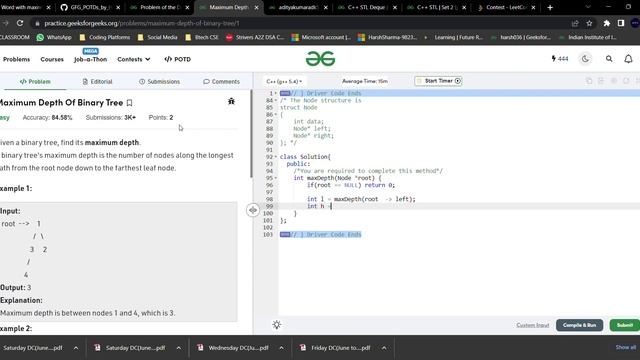Bookmark the Maximum Depth Of Binary Tree problem
Viewport: 640px width, 360px height.
pyautogui.click(x=129, y=103)
